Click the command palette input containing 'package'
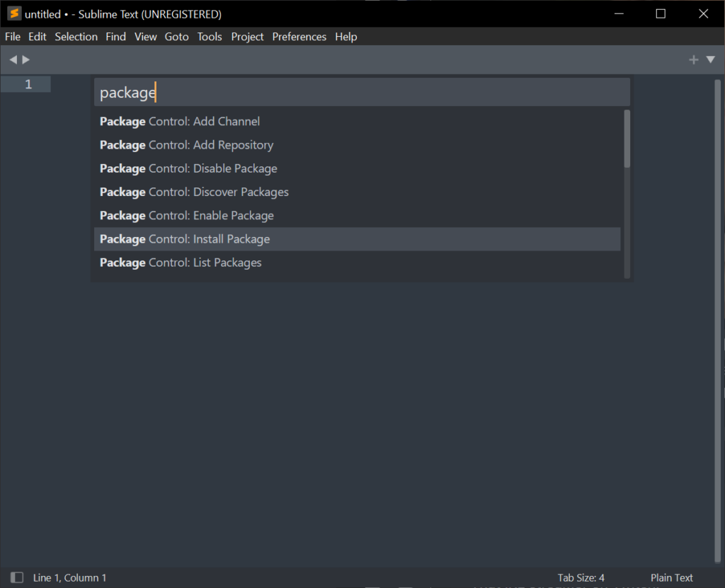Screen dimensions: 725x588 coord(362,93)
